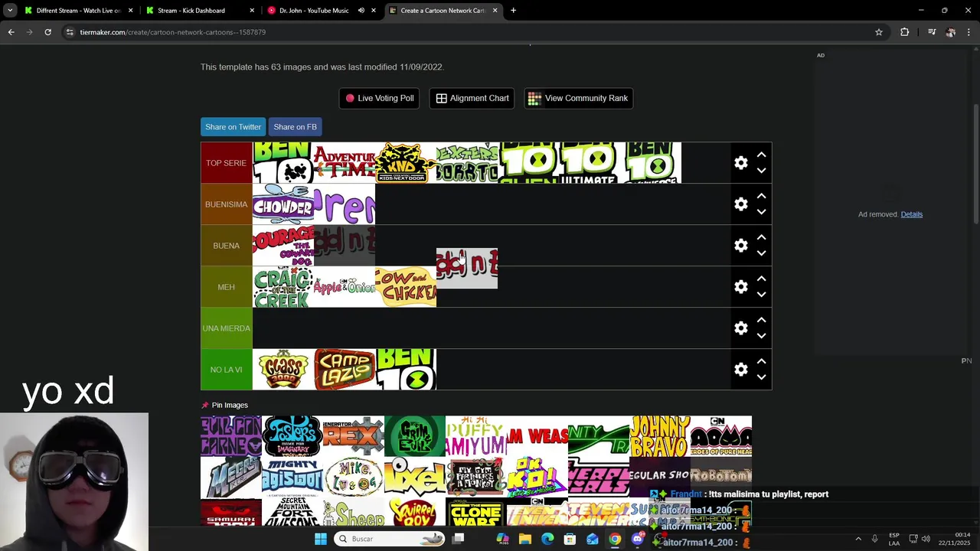Viewport: 980px width, 551px height.
Task: Move BUENA tier down with arrow
Action: (x=761, y=253)
